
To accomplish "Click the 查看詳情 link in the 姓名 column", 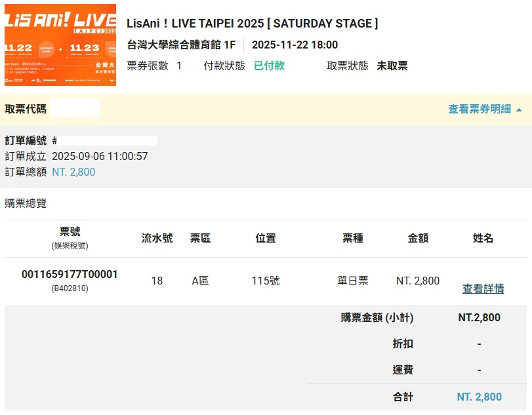I will tap(483, 288).
